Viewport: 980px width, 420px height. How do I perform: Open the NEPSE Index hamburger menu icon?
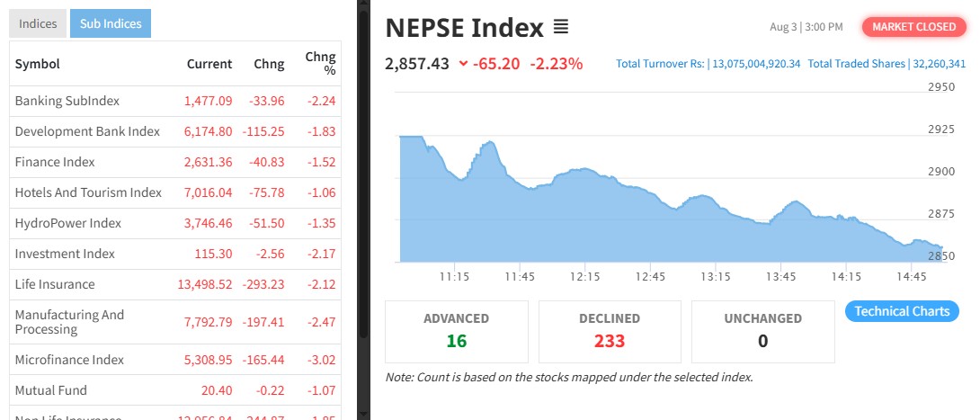click(x=561, y=28)
